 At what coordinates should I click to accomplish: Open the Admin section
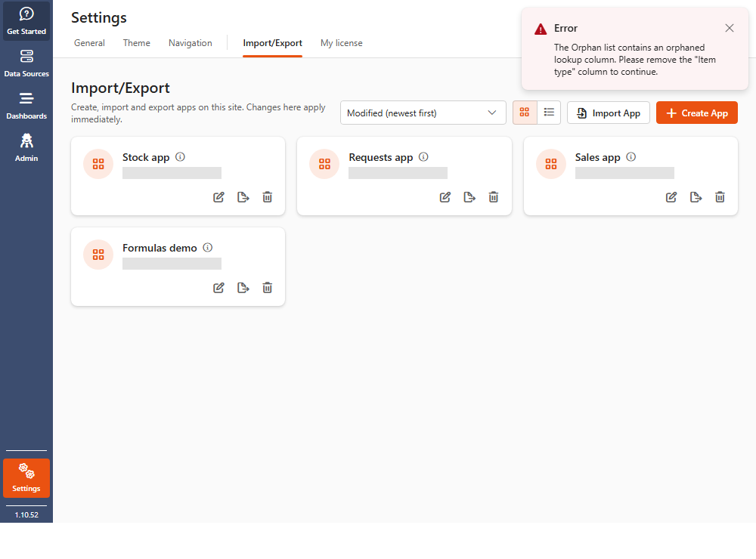point(26,148)
